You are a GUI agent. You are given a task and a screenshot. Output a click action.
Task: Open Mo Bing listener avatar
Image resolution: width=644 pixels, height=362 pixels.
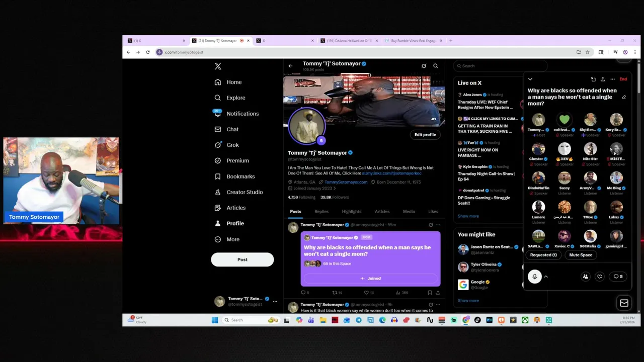[616, 178]
